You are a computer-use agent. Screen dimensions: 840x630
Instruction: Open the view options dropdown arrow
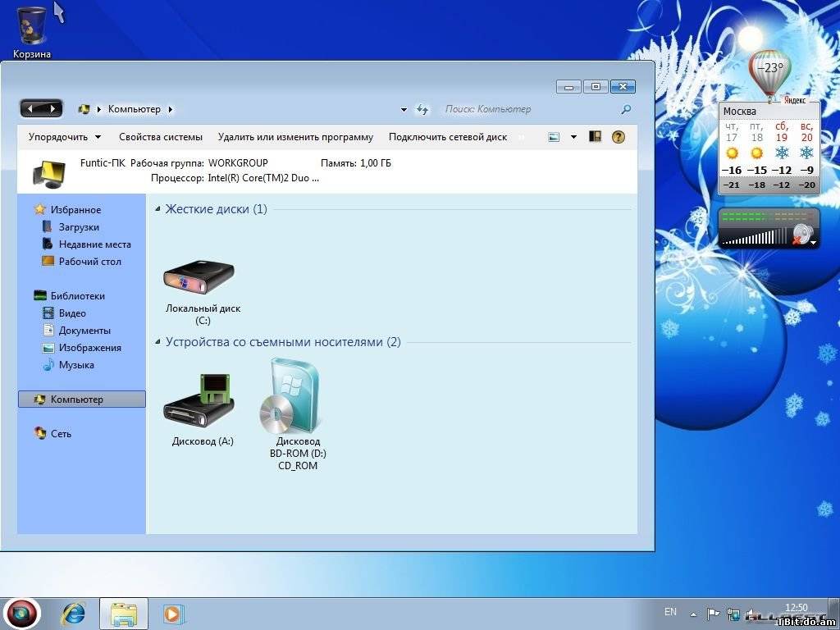click(x=573, y=137)
